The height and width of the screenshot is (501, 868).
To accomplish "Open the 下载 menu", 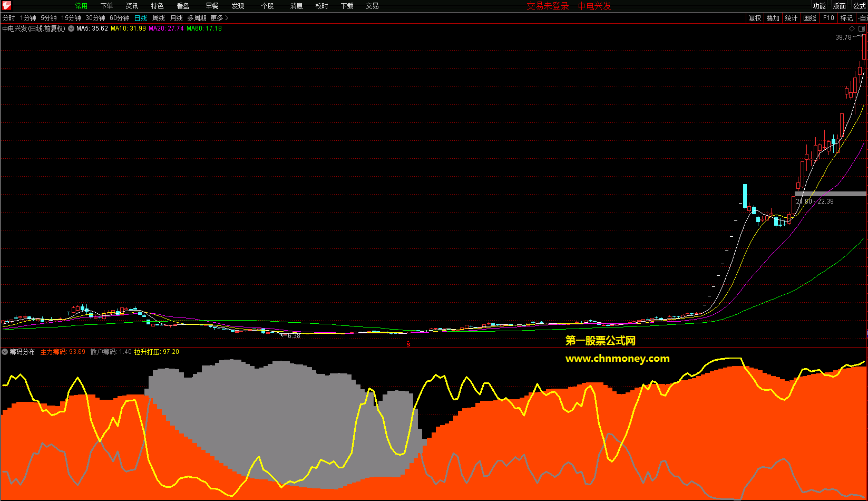I will point(347,6).
